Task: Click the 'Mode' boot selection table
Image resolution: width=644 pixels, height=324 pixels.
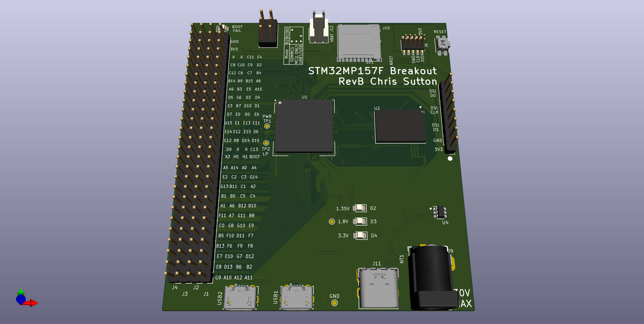Action: [x=293, y=46]
